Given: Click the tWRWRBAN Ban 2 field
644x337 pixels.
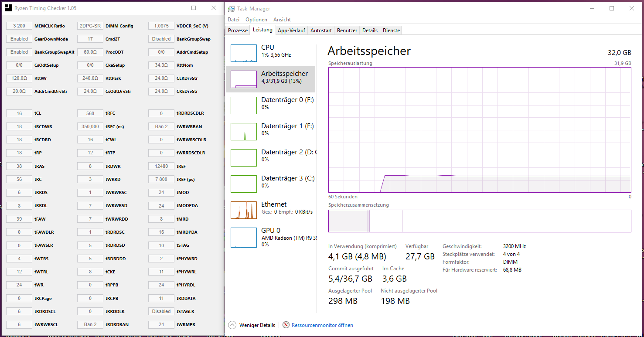Looking at the screenshot, I should [x=161, y=126].
